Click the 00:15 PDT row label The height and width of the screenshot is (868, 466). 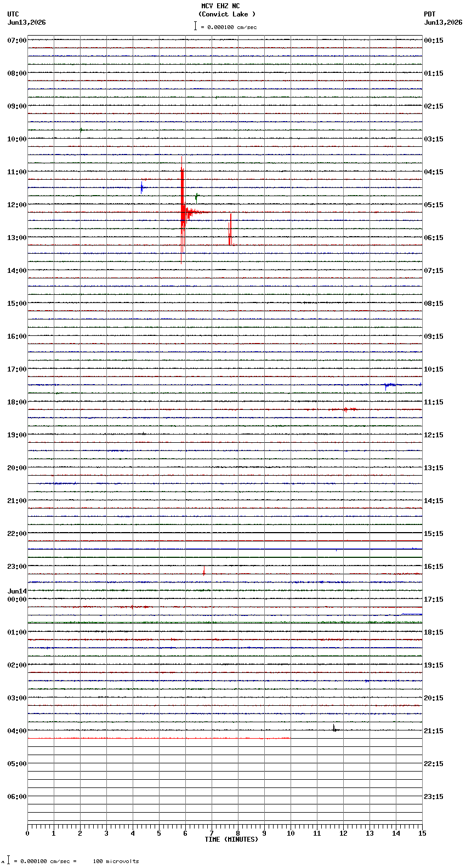click(434, 41)
